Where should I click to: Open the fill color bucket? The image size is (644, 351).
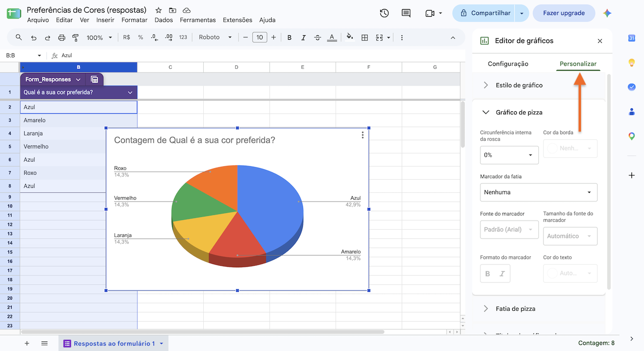coord(350,37)
